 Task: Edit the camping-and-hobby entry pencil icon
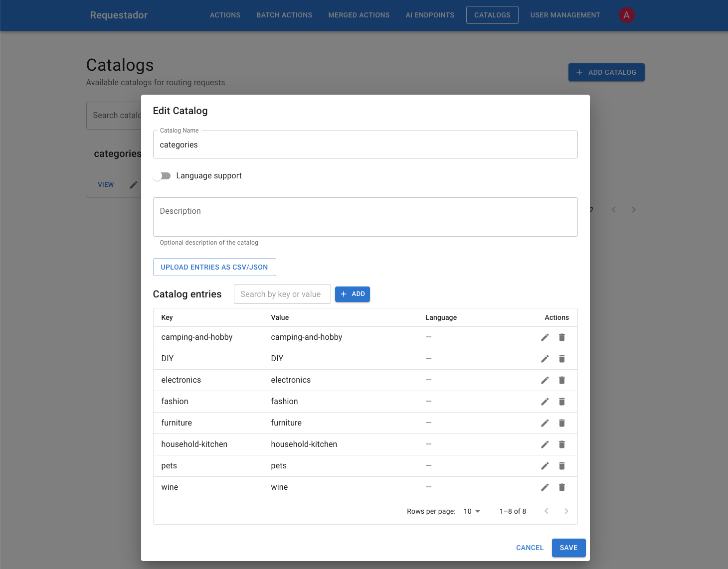tap(545, 337)
